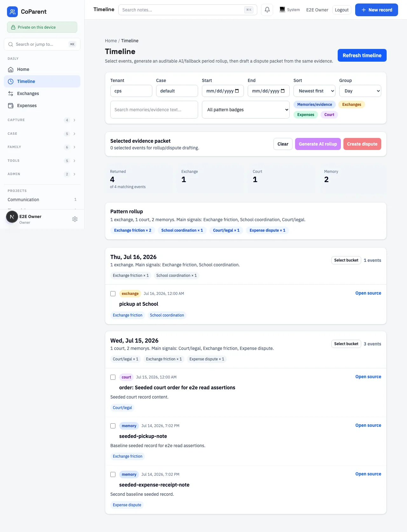Click Select bucket for Thu, Jul 16
Image resolution: width=407 pixels, height=532 pixels.
(346, 260)
